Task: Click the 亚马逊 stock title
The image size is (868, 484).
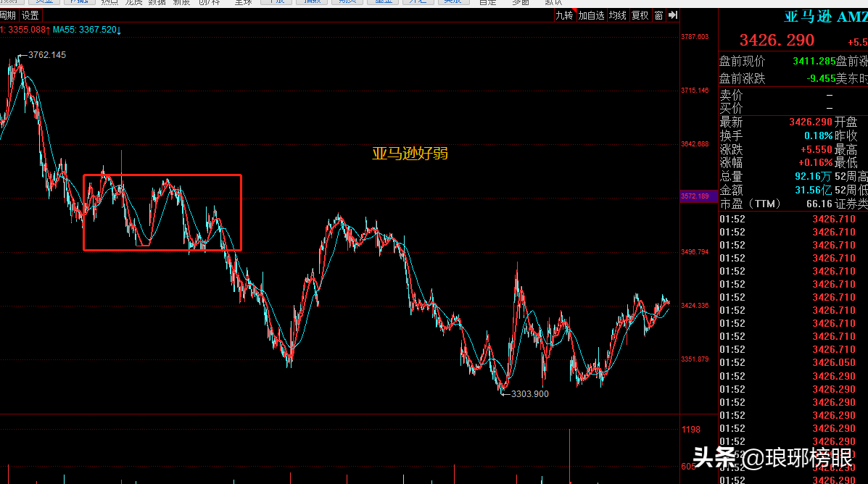Action: pyautogui.click(x=809, y=17)
